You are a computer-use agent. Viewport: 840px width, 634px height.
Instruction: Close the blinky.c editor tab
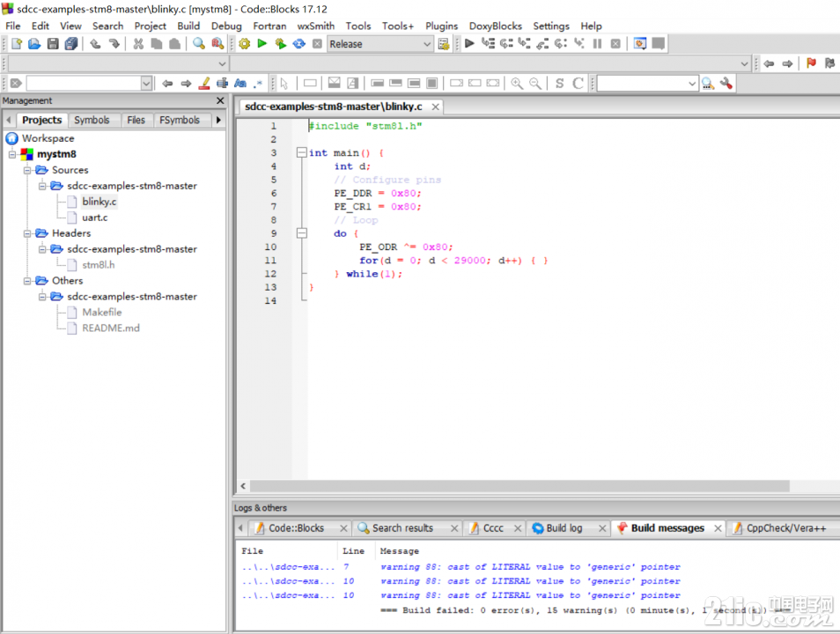(436, 107)
